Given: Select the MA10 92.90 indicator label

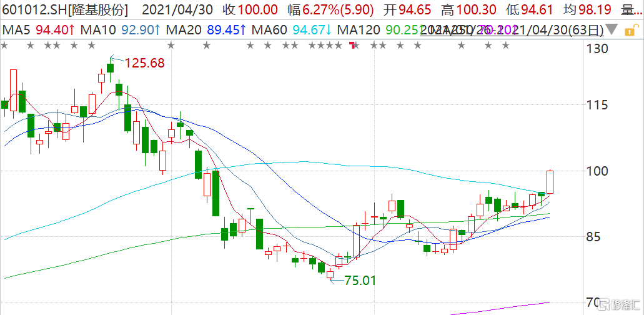Looking at the screenshot, I should pyautogui.click(x=121, y=30).
